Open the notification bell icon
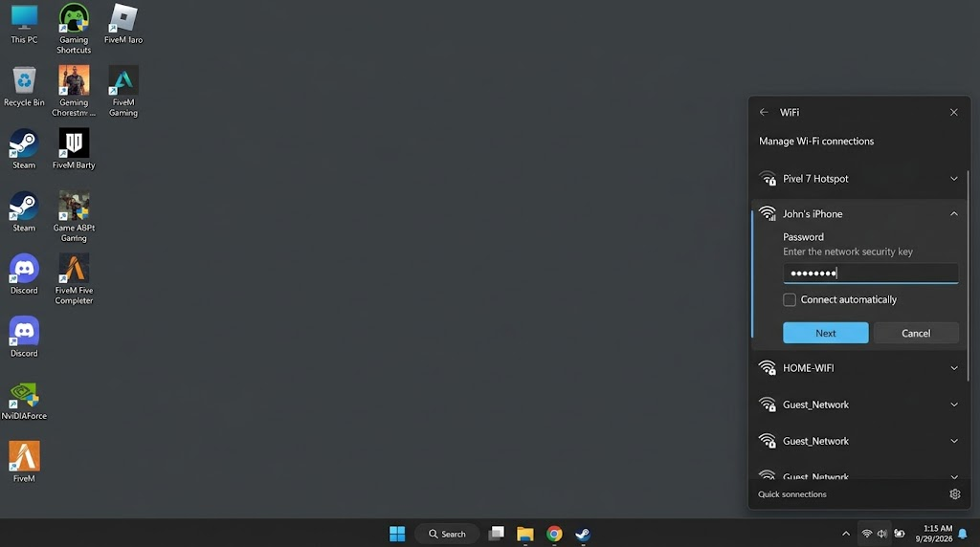 pos(963,534)
